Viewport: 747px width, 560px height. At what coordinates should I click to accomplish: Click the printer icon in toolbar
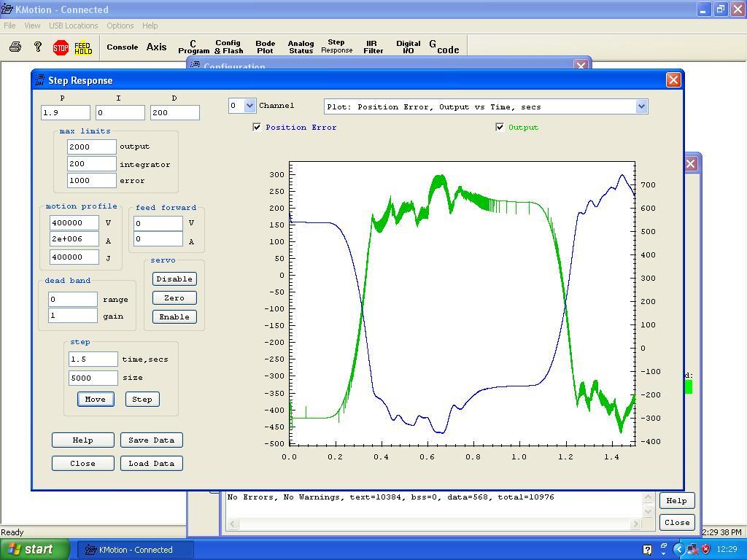coord(15,47)
